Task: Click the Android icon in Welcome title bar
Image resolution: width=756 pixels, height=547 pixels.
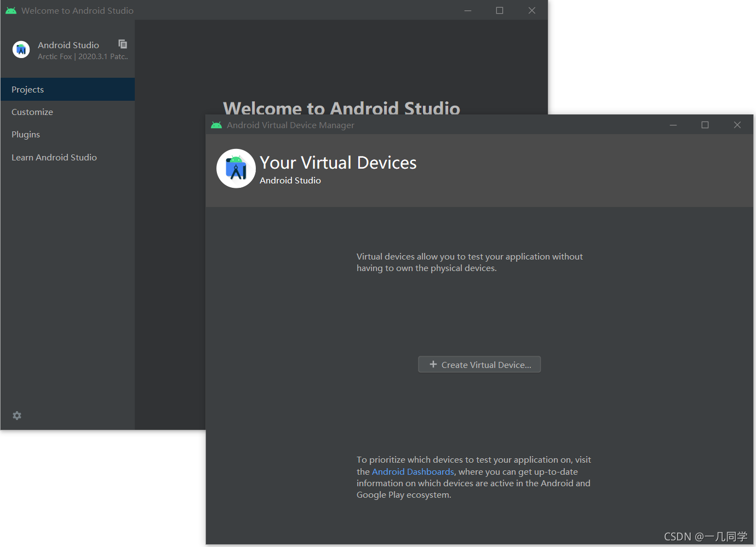Action: tap(11, 10)
